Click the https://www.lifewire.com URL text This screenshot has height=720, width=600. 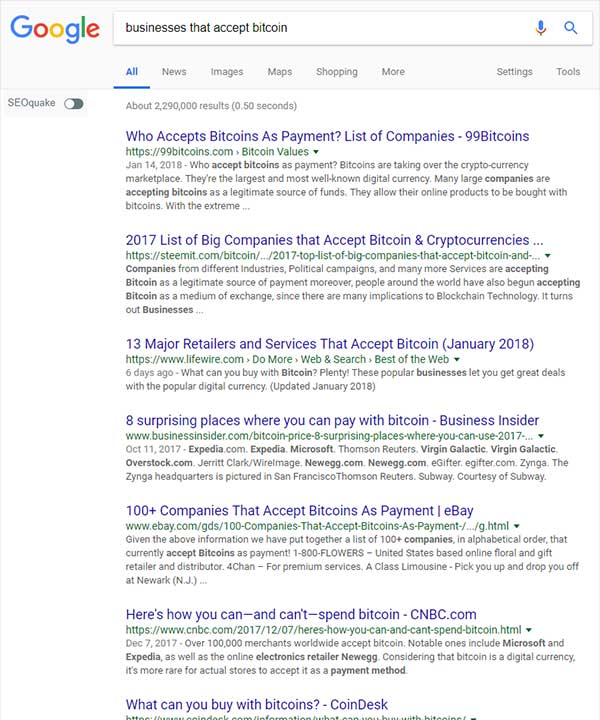(x=185, y=359)
